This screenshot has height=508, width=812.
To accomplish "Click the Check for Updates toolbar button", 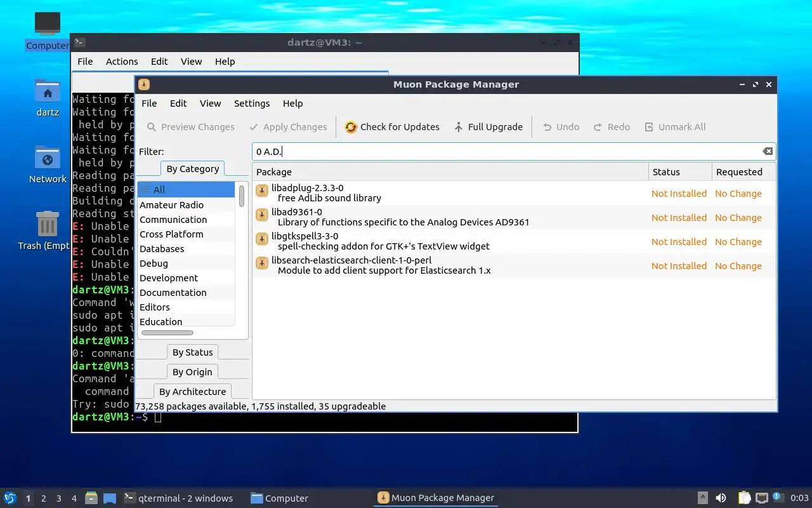I will click(392, 127).
